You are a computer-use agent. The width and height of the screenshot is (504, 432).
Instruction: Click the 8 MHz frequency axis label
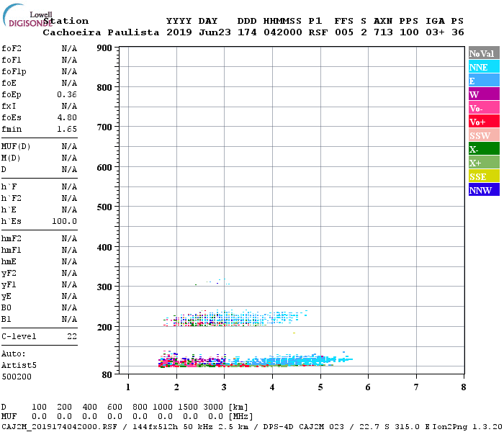(464, 387)
